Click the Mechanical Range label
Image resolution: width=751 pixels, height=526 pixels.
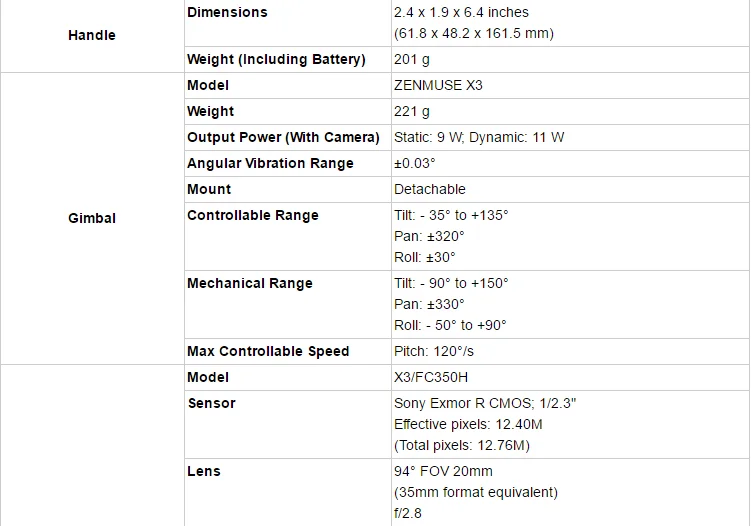pos(250,284)
